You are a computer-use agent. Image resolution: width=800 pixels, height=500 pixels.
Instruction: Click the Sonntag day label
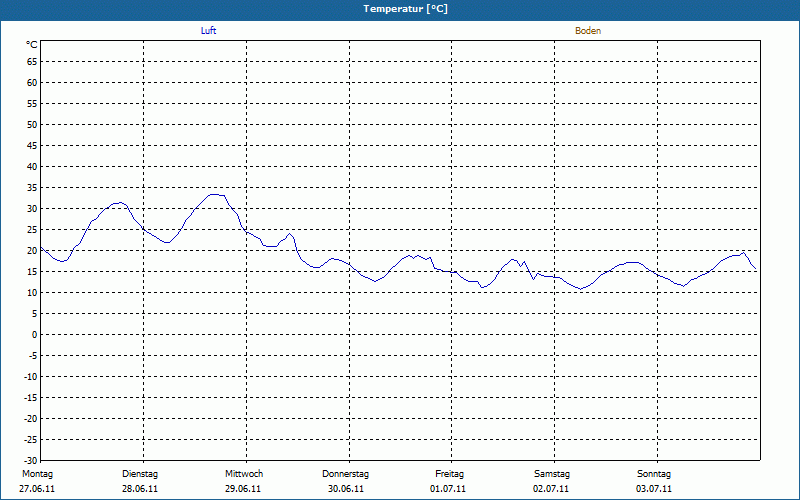pos(654,473)
